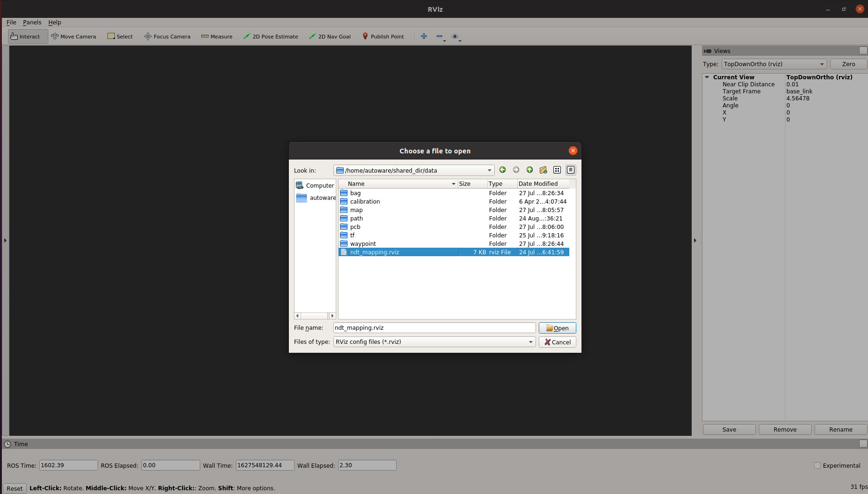
Task: Enable the Experimental checkbox
Action: (x=817, y=465)
